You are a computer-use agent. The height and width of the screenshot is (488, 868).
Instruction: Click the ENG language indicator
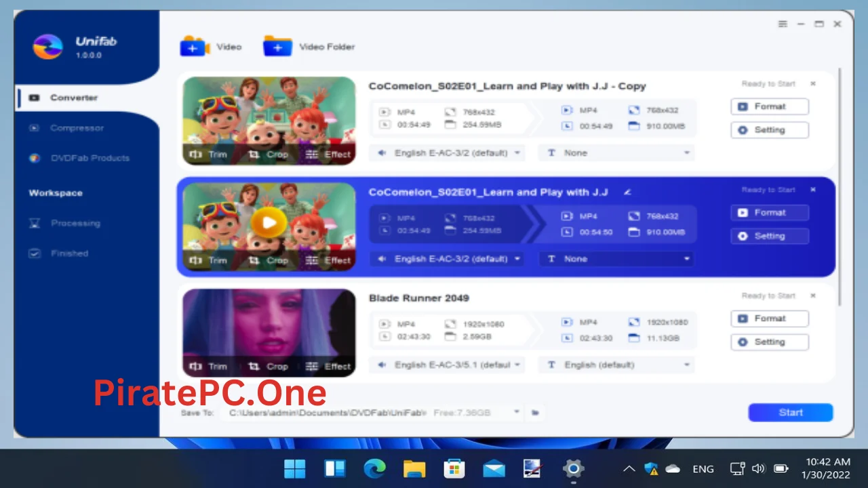pos(703,469)
